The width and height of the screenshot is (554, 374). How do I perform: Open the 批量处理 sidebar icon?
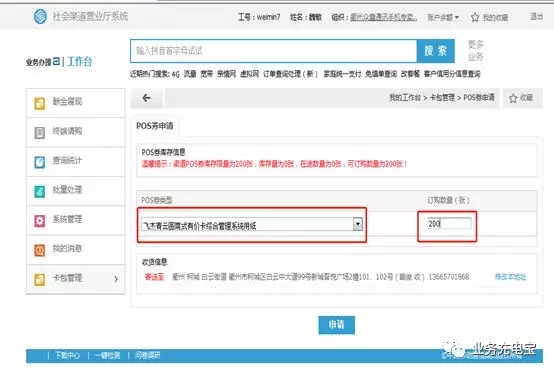point(40,191)
